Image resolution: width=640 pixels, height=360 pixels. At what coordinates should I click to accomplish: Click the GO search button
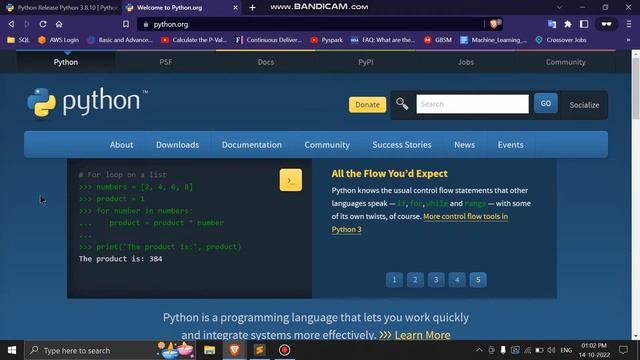tap(546, 104)
